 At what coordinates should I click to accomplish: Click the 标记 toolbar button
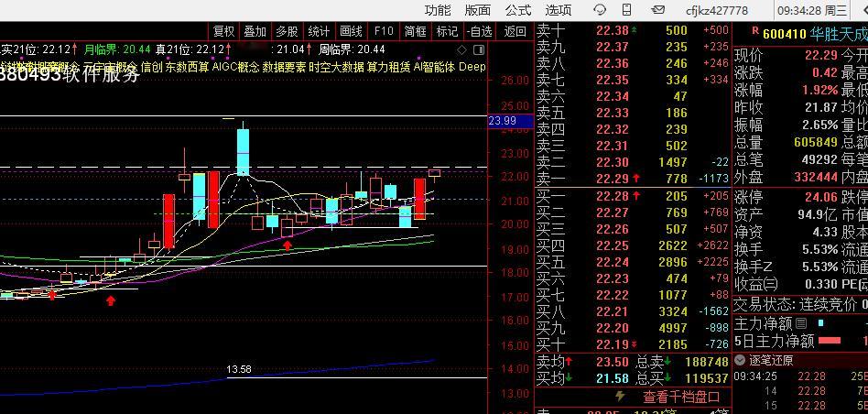[447, 31]
